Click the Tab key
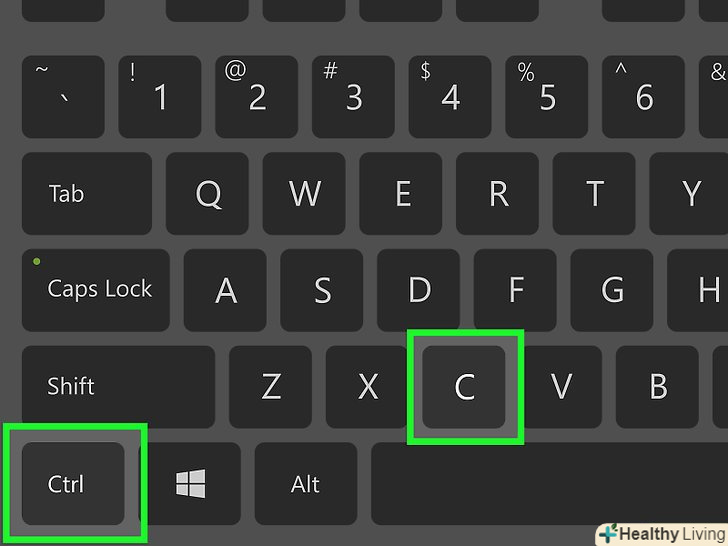This screenshot has width=728, height=546. click(x=87, y=194)
